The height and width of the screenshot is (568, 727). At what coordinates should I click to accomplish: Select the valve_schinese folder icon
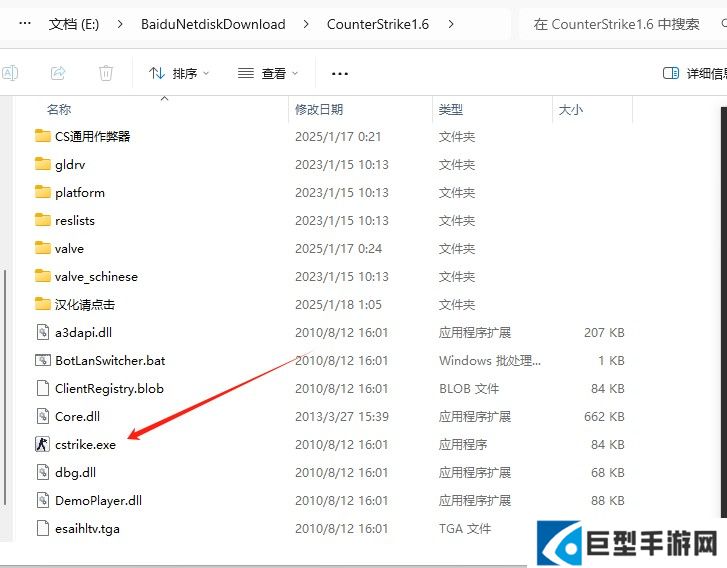tap(43, 276)
